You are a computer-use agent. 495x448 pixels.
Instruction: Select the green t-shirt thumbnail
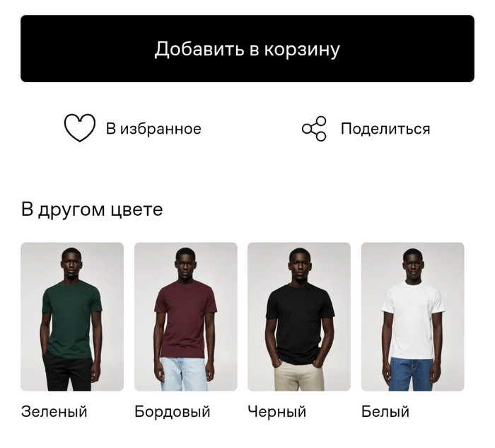[x=72, y=316]
